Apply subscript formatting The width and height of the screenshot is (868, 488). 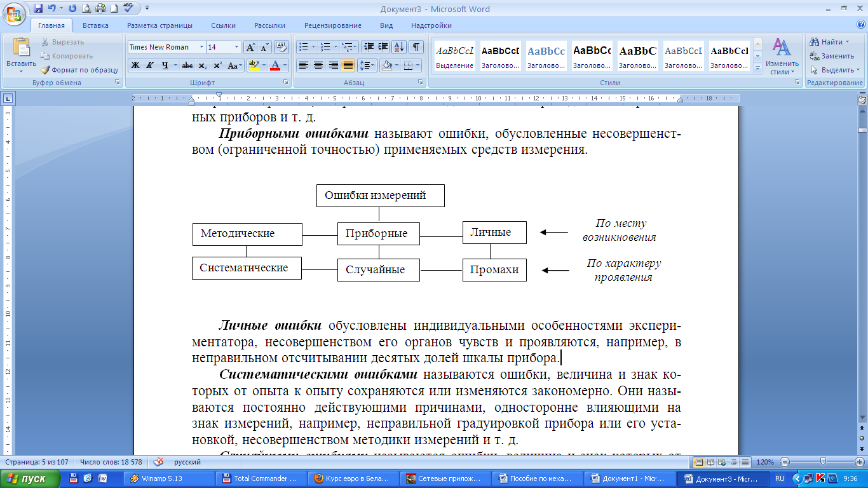tap(202, 65)
